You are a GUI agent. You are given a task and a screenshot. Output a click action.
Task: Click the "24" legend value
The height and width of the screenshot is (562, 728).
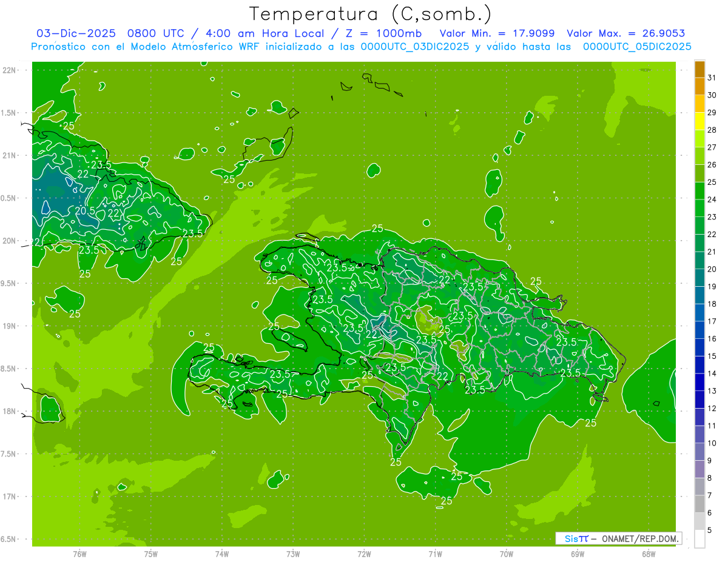[x=712, y=199]
